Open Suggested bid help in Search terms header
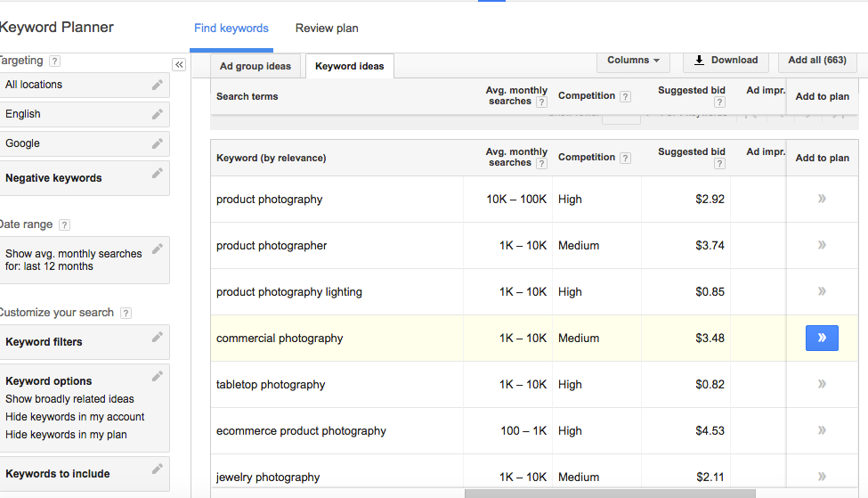Image resolution: width=868 pixels, height=498 pixels. 719,102
